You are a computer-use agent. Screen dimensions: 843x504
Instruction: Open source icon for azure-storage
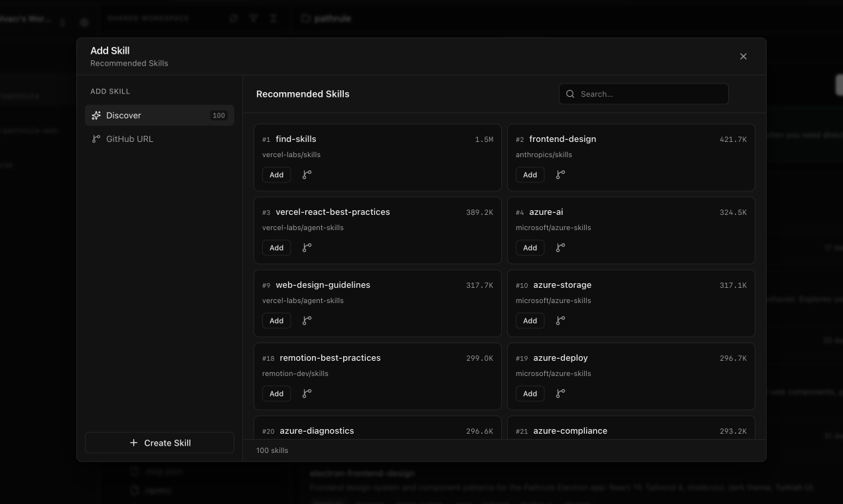point(560,321)
